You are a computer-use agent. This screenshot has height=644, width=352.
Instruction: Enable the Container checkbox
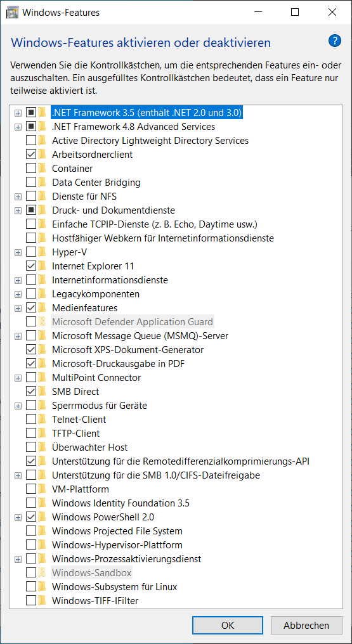point(31,169)
